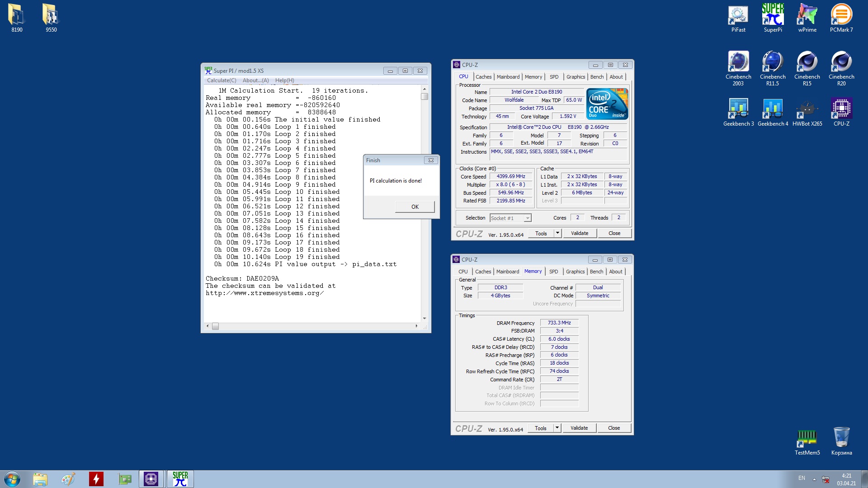Click the Super PI horizontal scrollbar thumb
The image size is (868, 488).
pos(215,326)
